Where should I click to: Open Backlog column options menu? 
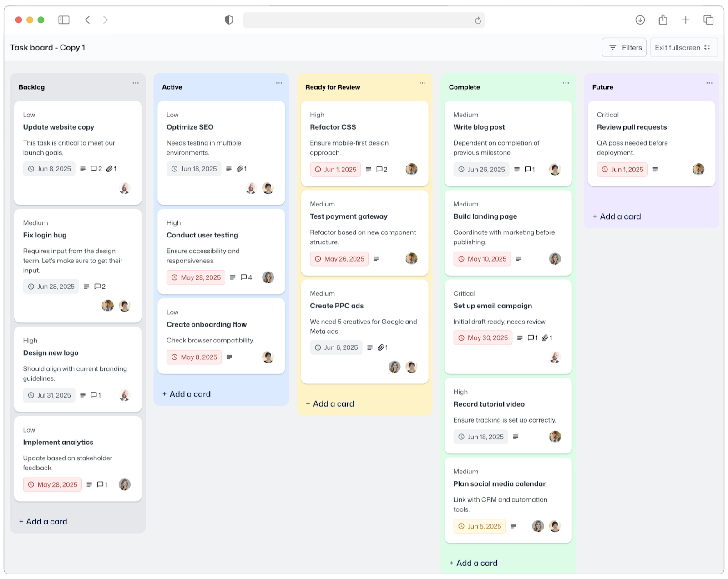136,83
